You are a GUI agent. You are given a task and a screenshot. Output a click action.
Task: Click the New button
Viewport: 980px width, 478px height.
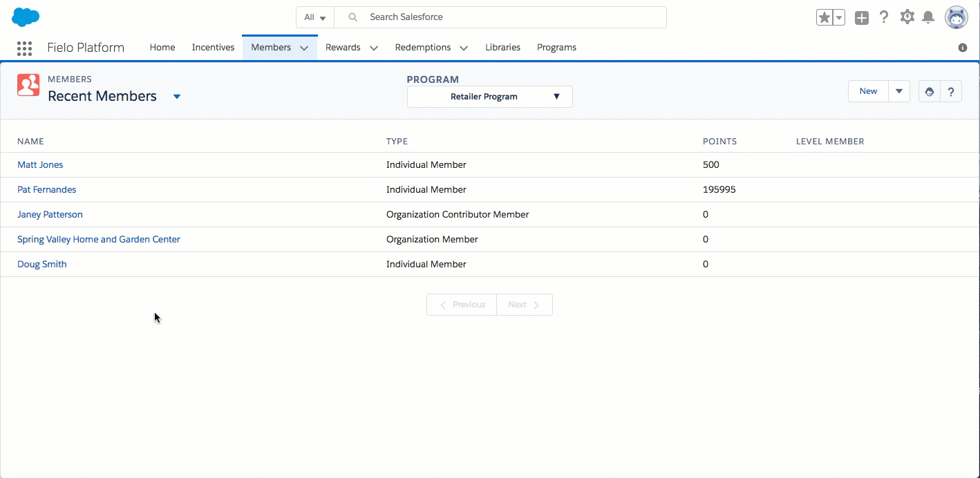(x=868, y=91)
